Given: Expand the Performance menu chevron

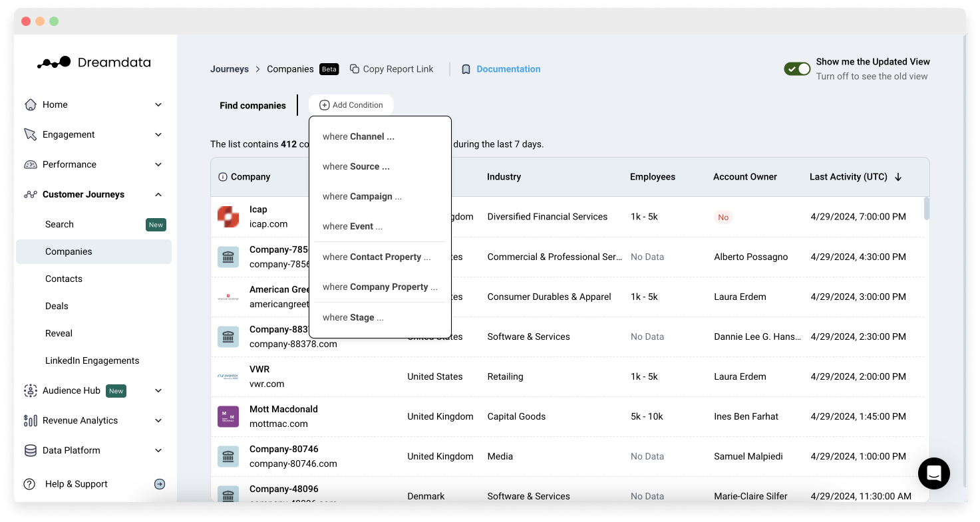Looking at the screenshot, I should 158,164.
